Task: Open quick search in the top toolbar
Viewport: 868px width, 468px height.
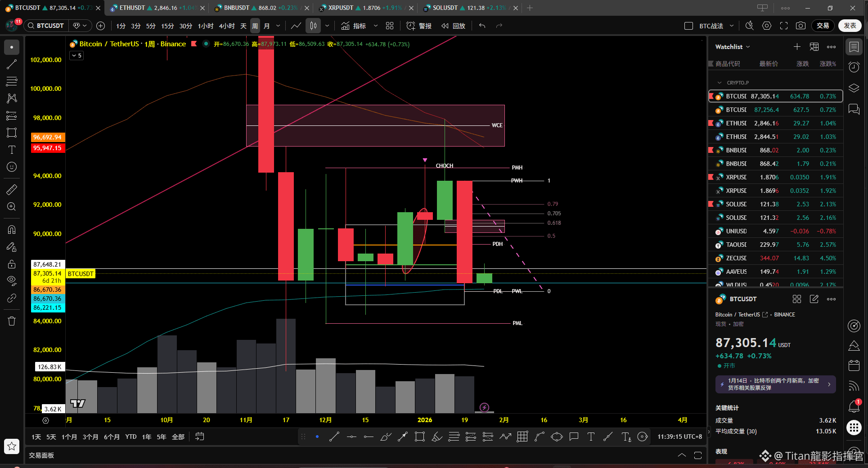Action: click(749, 26)
